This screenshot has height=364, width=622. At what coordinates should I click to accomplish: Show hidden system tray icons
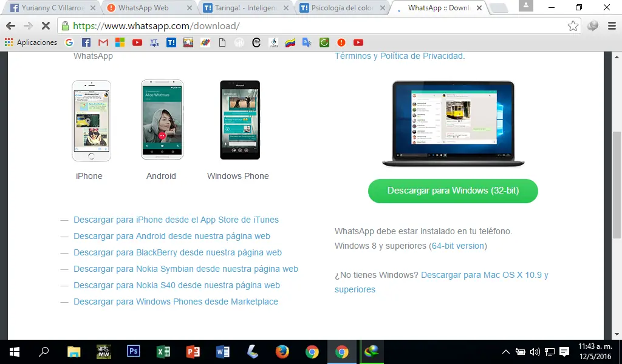[x=506, y=352]
